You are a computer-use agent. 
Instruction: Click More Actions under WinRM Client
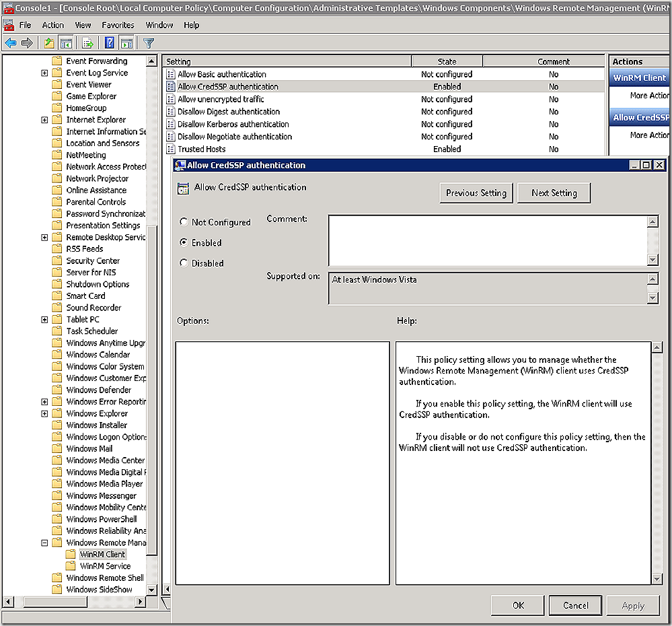pyautogui.click(x=650, y=95)
